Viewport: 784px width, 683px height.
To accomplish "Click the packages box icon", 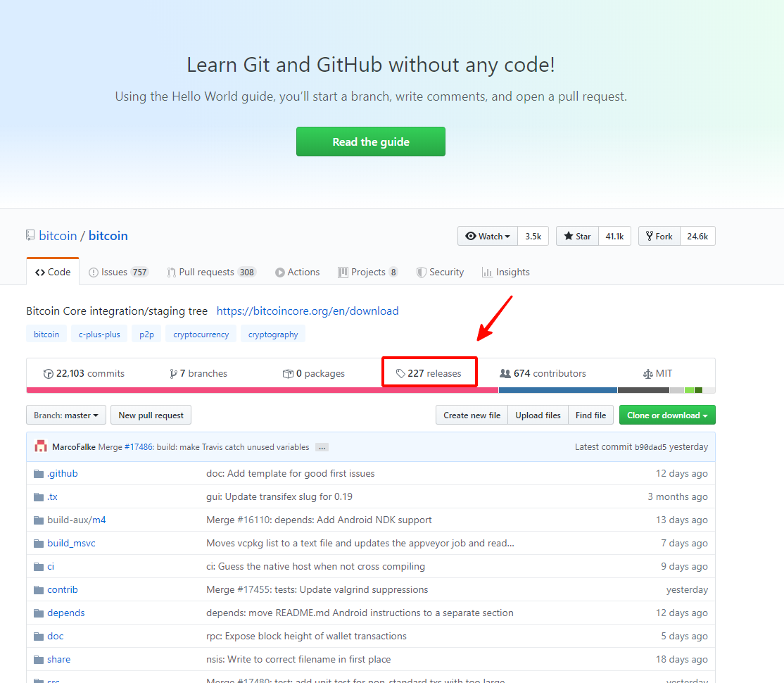I will click(288, 374).
